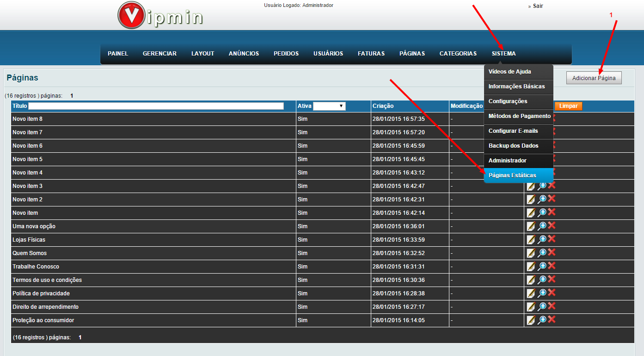This screenshot has height=356, width=644.
Task: Select 'Vídeos de Ajuda' from Sistema menu
Action: 519,72
